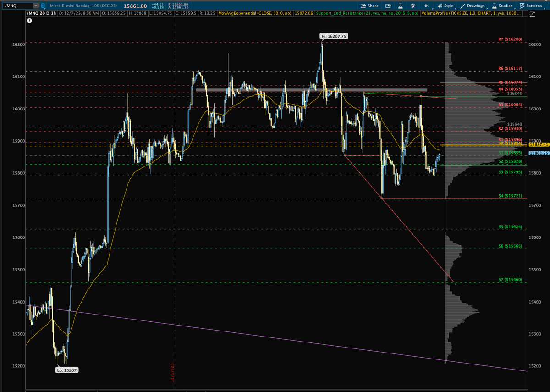Click the 15872.06 EMA value label

tap(304, 14)
